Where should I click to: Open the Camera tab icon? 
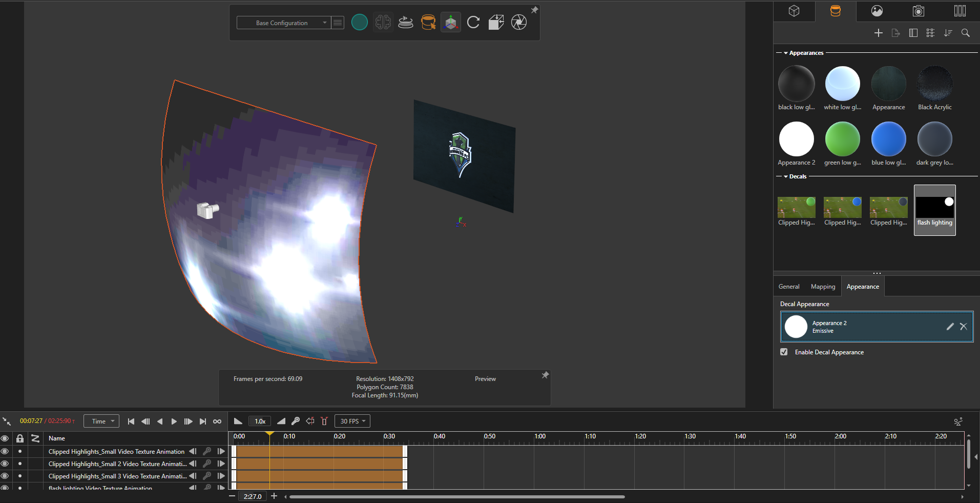[x=918, y=11]
